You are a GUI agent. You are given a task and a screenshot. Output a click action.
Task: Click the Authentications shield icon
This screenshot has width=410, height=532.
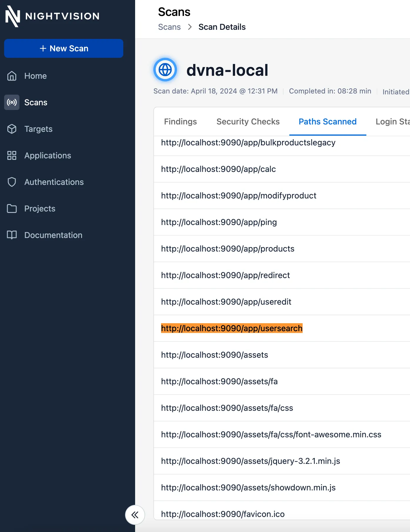12,182
